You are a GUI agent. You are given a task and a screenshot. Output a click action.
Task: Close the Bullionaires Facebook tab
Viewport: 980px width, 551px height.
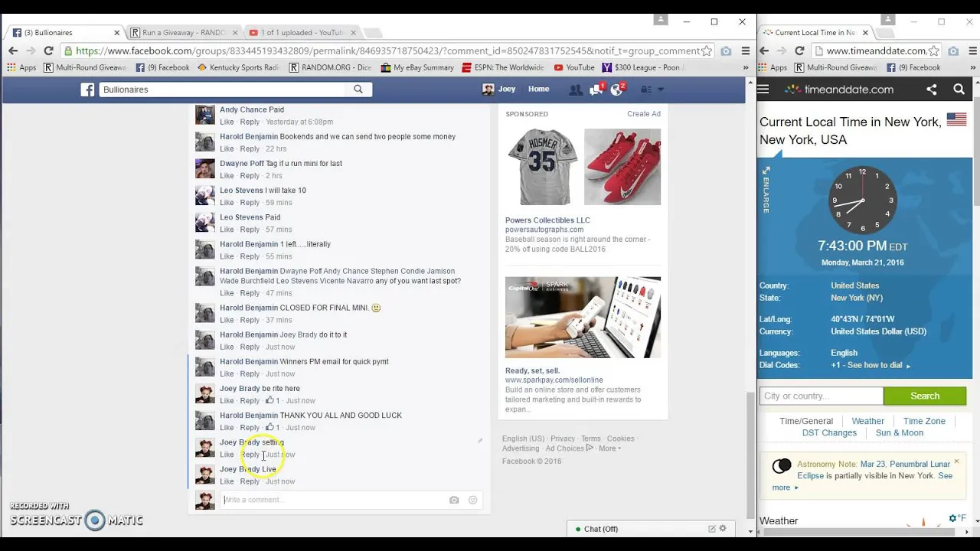[117, 33]
